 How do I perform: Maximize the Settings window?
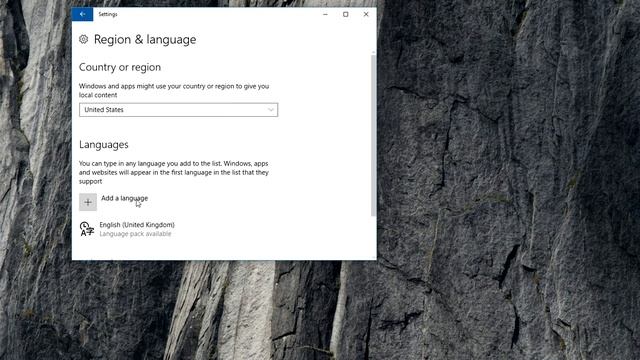click(x=346, y=14)
